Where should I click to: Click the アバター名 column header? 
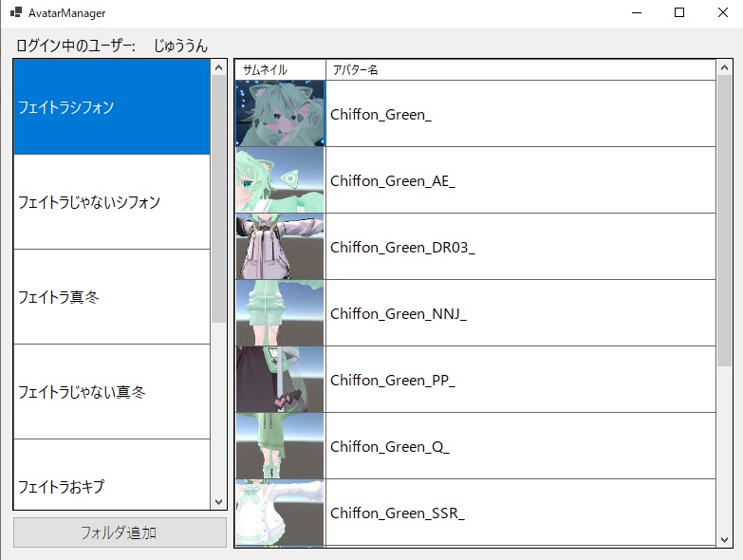(521, 70)
